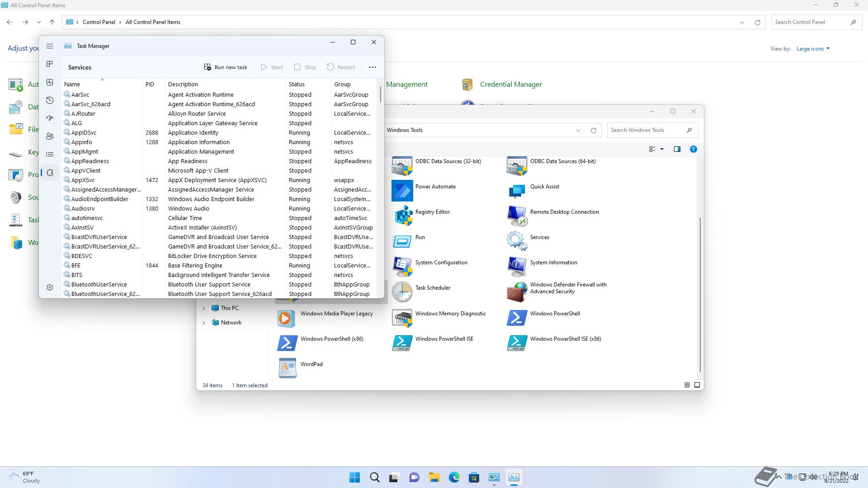Open Windows Start menu on taskbar
Image resolution: width=868 pixels, height=488 pixels.
355,477
